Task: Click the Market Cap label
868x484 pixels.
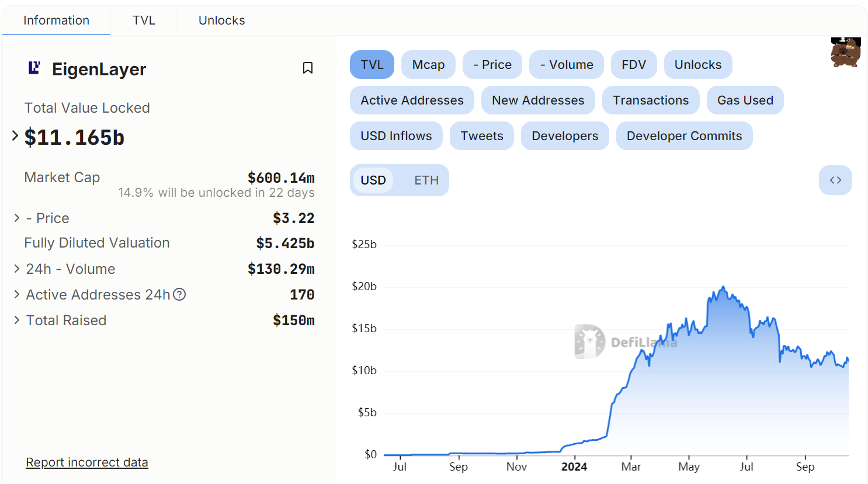Action: pyautogui.click(x=62, y=177)
